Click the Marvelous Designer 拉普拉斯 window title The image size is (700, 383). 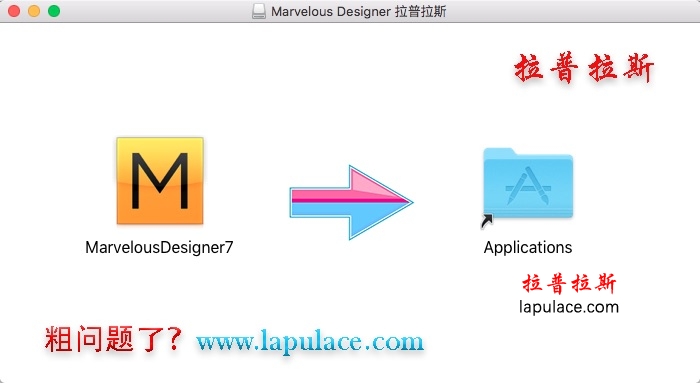pos(358,11)
